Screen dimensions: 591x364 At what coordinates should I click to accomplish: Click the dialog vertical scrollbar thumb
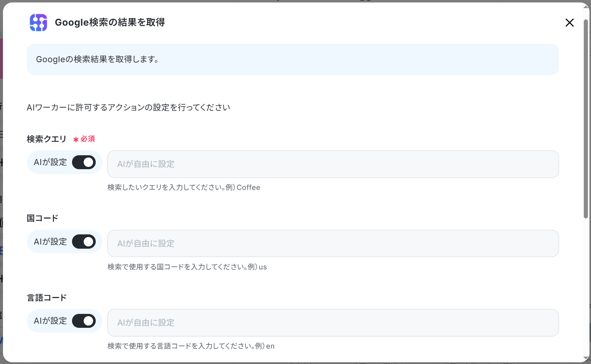[x=586, y=119]
